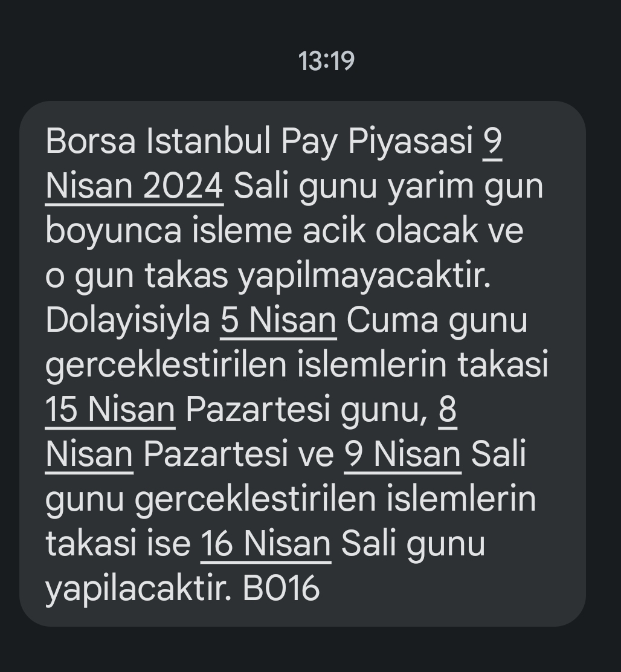Tap the 13:19 message timestamp
The image size is (621, 672).
(x=326, y=61)
